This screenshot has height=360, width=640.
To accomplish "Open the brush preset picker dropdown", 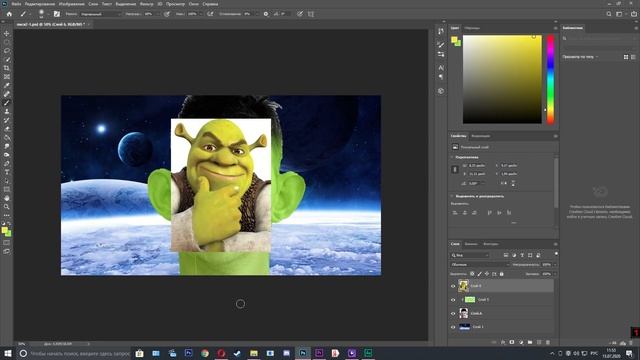I will click(x=48, y=14).
